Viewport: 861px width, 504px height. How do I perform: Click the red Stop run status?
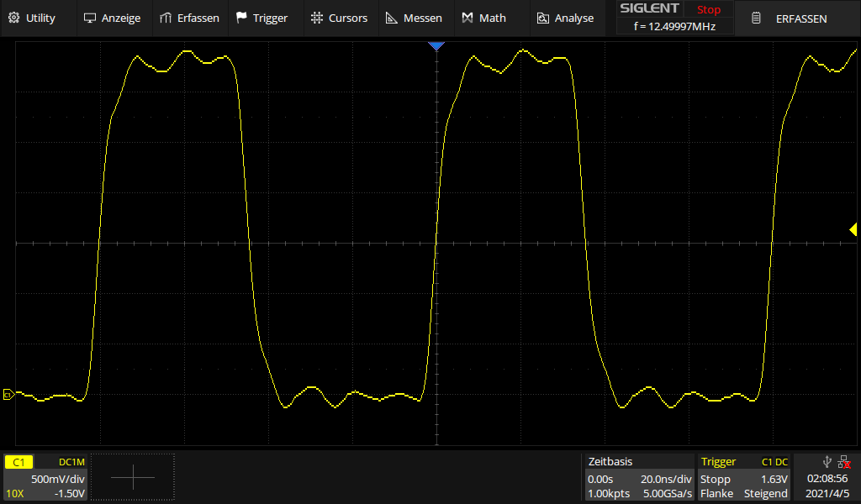click(x=708, y=9)
